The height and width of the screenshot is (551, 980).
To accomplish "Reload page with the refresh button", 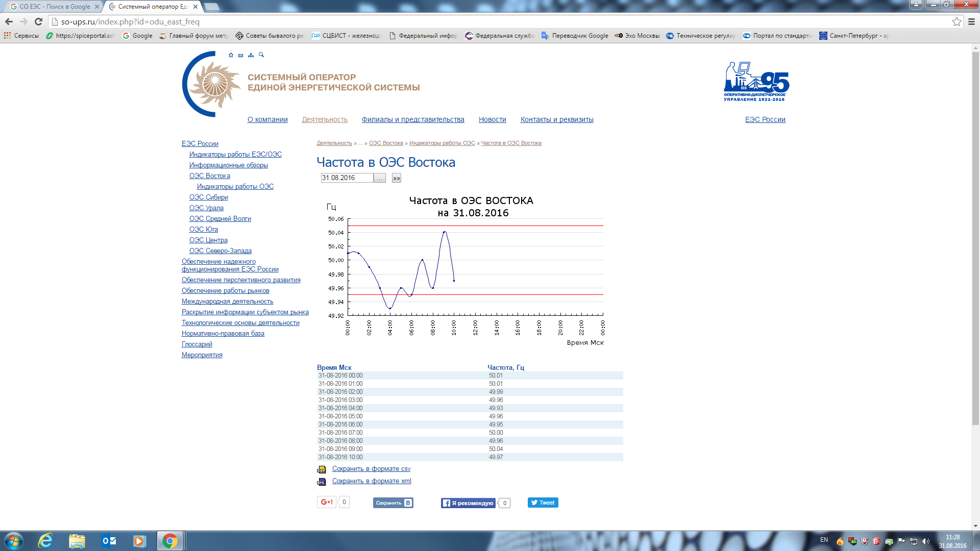I will pos(38,21).
